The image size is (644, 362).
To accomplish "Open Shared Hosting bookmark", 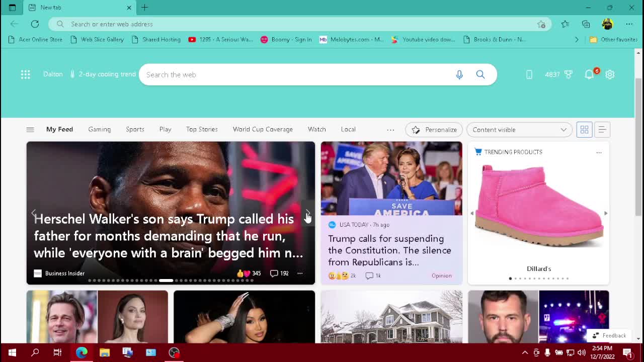I will (156, 39).
